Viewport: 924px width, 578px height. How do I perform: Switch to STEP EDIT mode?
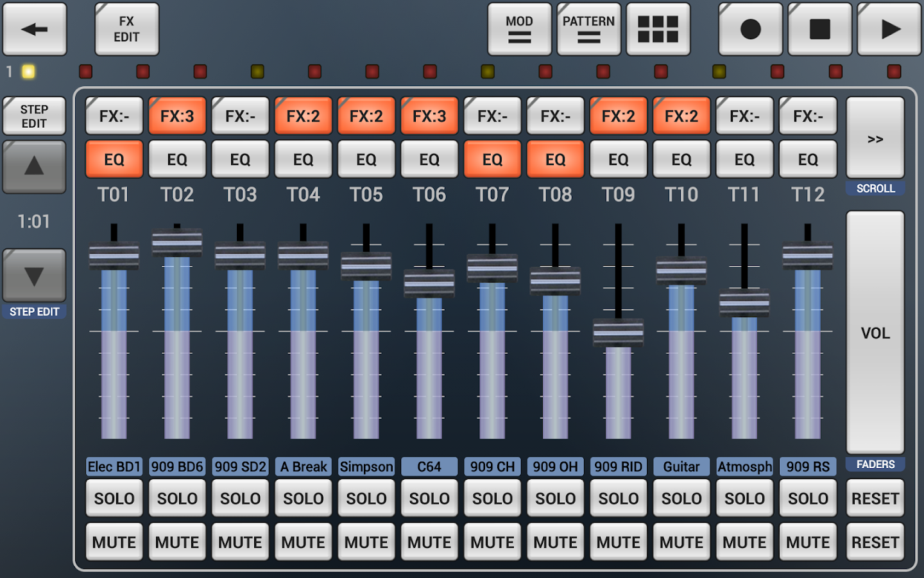click(x=34, y=116)
